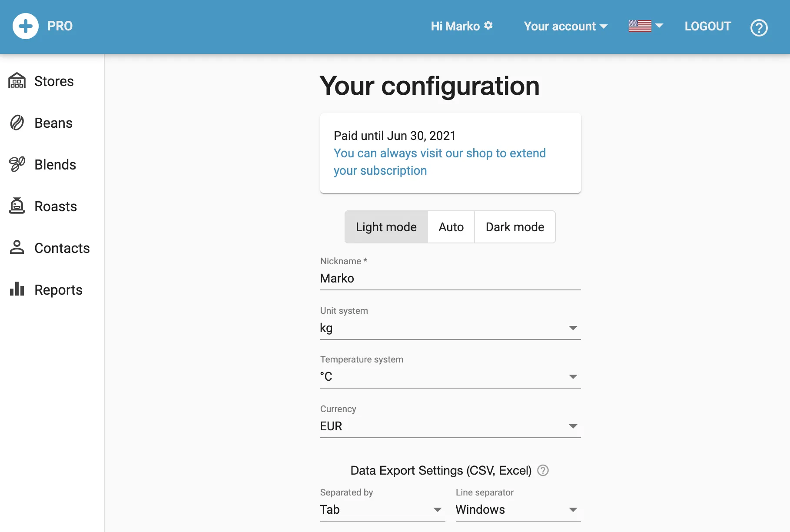
Task: Click the plus logo icon in header
Action: (x=26, y=26)
